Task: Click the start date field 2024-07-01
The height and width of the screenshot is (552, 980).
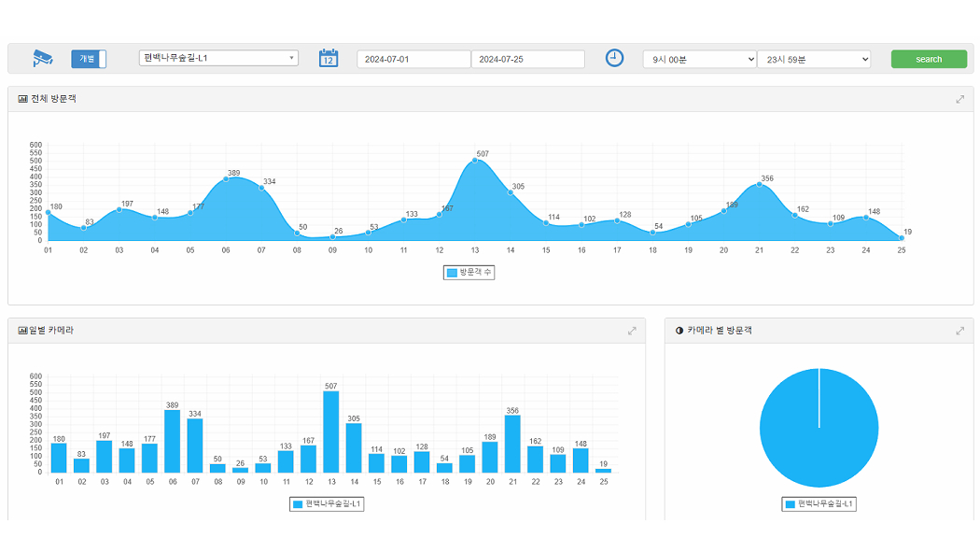Action: tap(413, 59)
